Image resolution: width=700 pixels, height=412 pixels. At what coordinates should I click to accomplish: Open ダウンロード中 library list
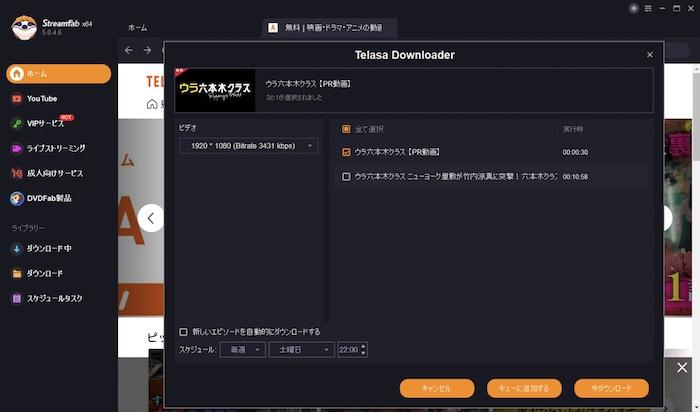[41, 248]
